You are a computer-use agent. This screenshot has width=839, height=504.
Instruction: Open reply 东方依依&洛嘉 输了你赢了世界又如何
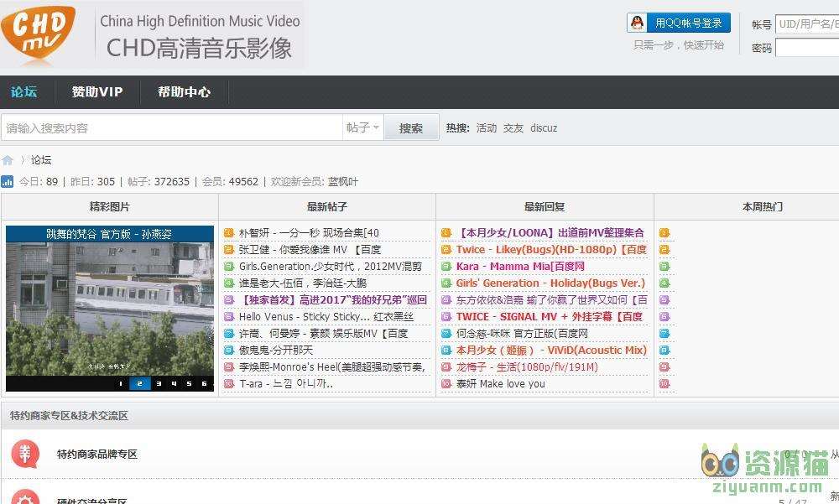(551, 299)
